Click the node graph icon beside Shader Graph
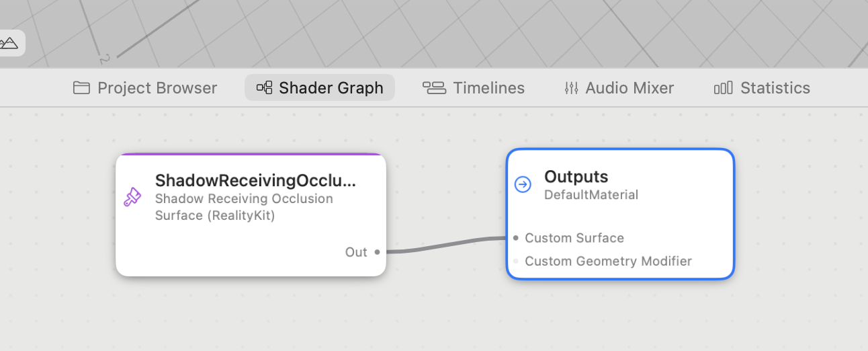Screen dimensions: 868x351 (265, 88)
